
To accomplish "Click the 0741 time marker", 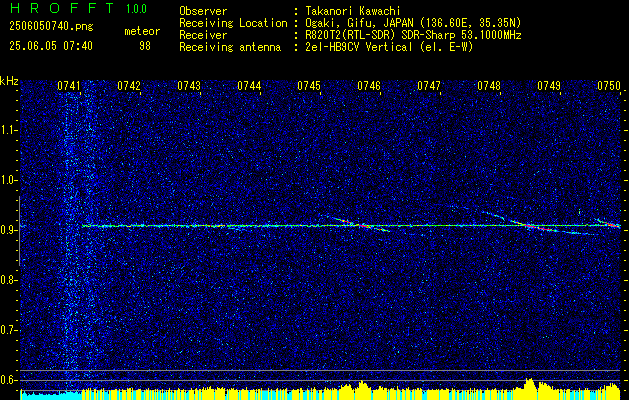I will tap(69, 86).
